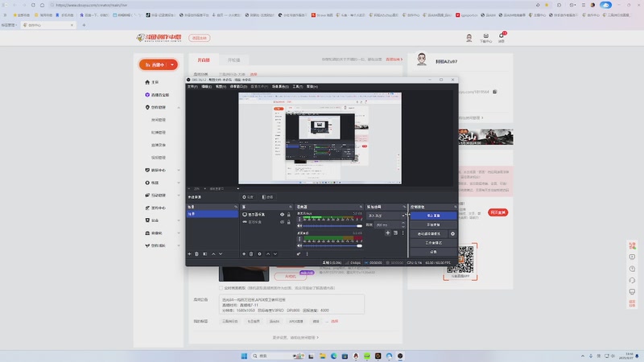The height and width of the screenshot is (362, 644).
Task: Open download center icon in Douyu header
Action: click(486, 36)
